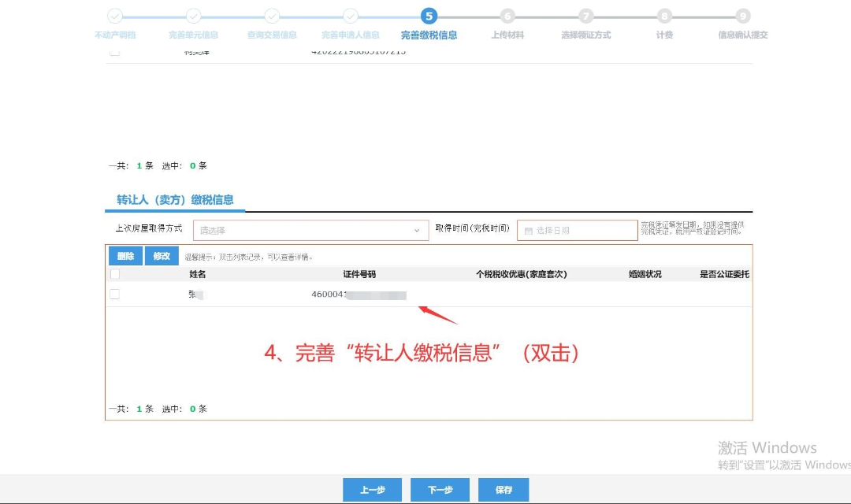This screenshot has height=504, width=851.
Task: Click the step 8 计费 circle icon
Action: click(x=663, y=16)
